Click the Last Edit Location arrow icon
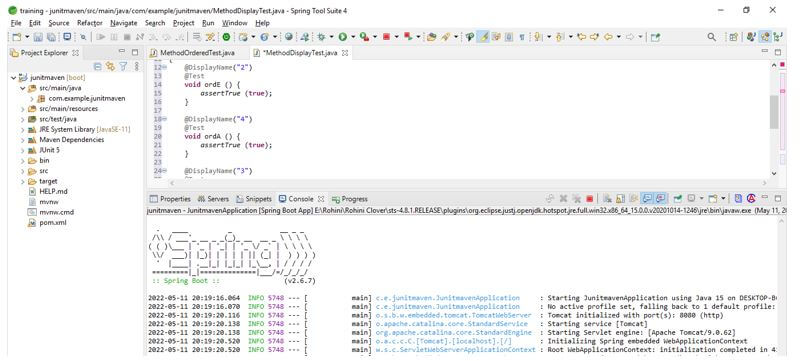 click(x=581, y=37)
